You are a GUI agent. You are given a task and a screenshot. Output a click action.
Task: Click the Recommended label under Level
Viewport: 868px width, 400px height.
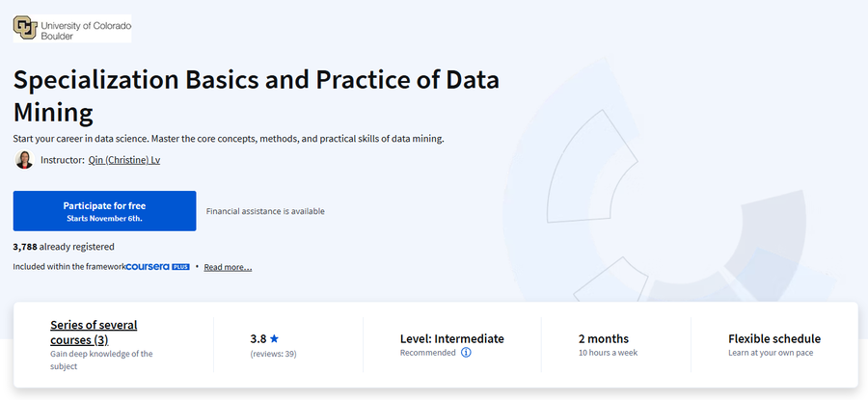pyautogui.click(x=428, y=353)
